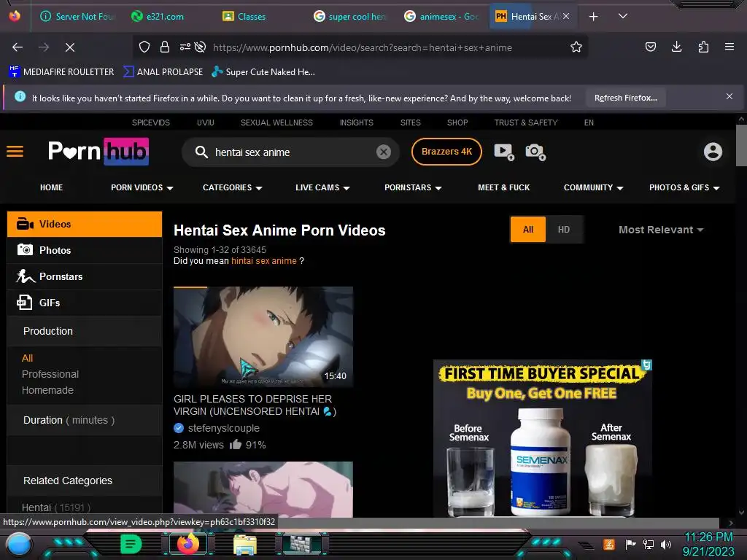The width and height of the screenshot is (747, 560).
Task: Expand the CATEGORIES dropdown menu
Action: 233,187
